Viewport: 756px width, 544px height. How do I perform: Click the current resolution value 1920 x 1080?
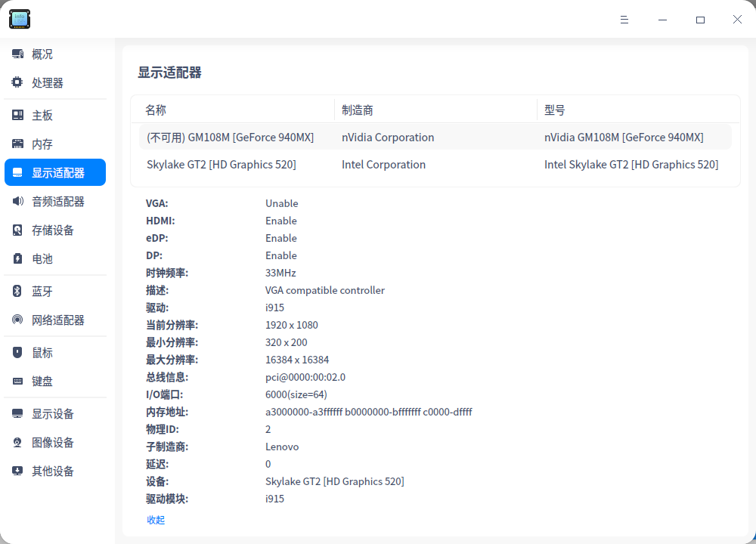pyautogui.click(x=292, y=325)
